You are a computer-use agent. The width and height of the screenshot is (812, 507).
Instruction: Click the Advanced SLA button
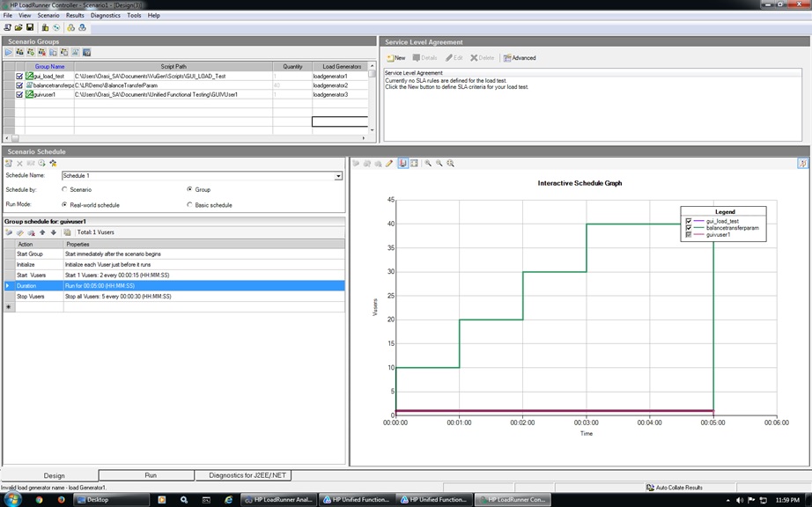520,58
